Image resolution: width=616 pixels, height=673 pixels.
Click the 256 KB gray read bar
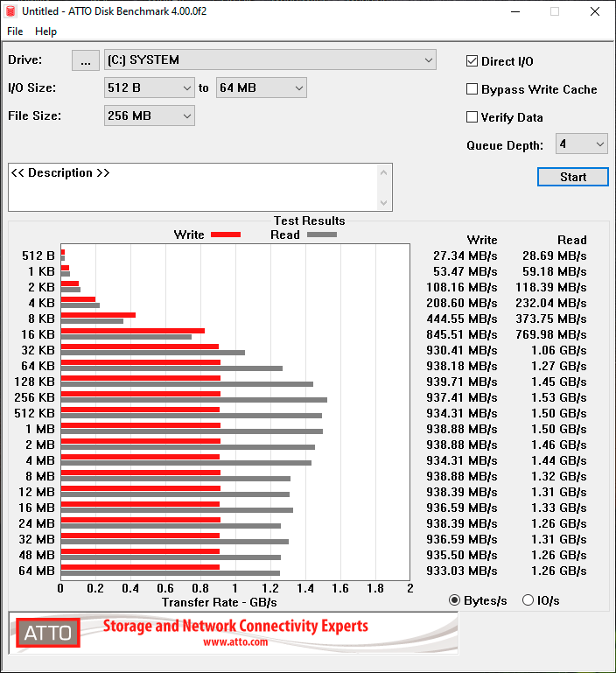[194, 400]
